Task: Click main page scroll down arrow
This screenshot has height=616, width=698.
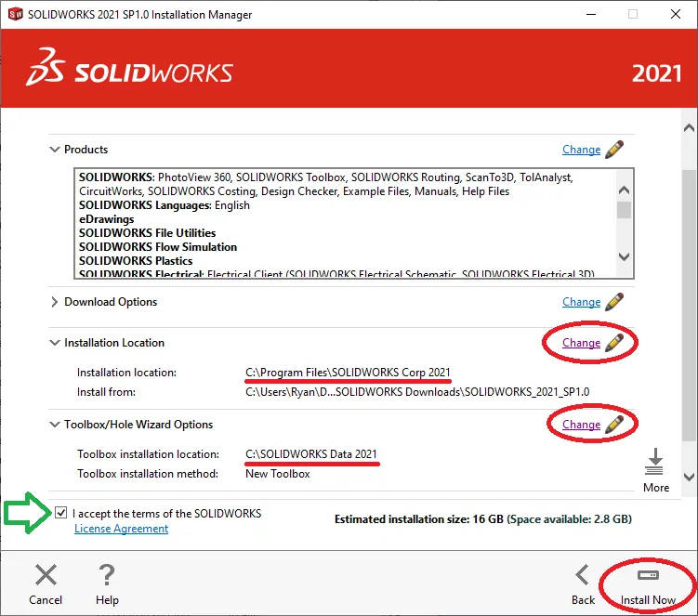Action: point(689,477)
